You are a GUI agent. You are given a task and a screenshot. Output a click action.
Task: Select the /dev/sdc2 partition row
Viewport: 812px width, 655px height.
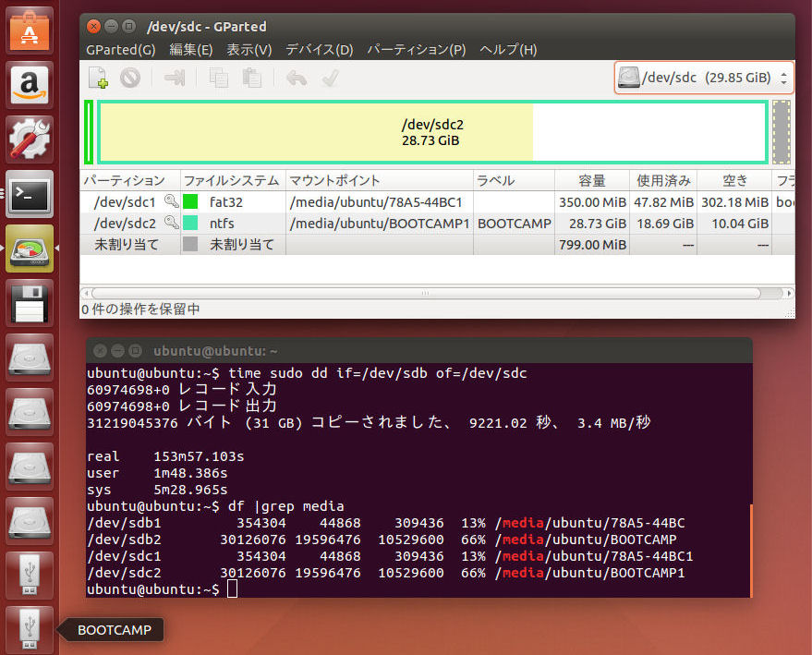pos(437,224)
